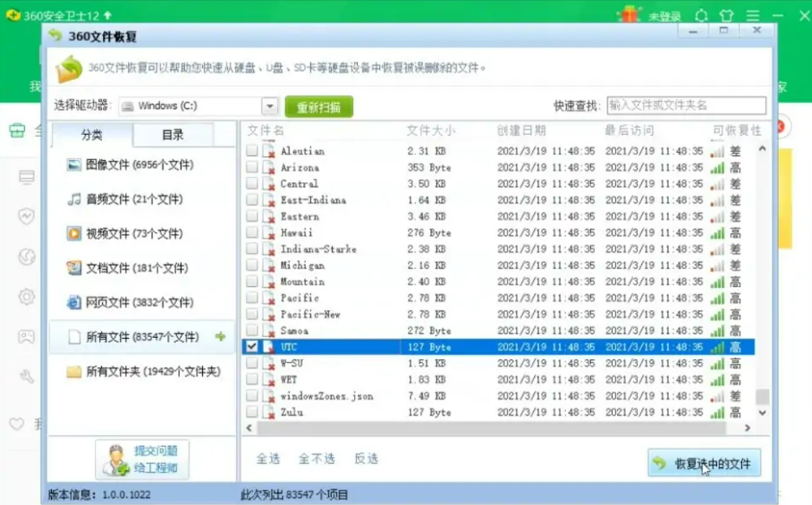Click the gift box icon in 360 title bar
Image resolution: width=812 pixels, height=505 pixels.
coord(630,14)
